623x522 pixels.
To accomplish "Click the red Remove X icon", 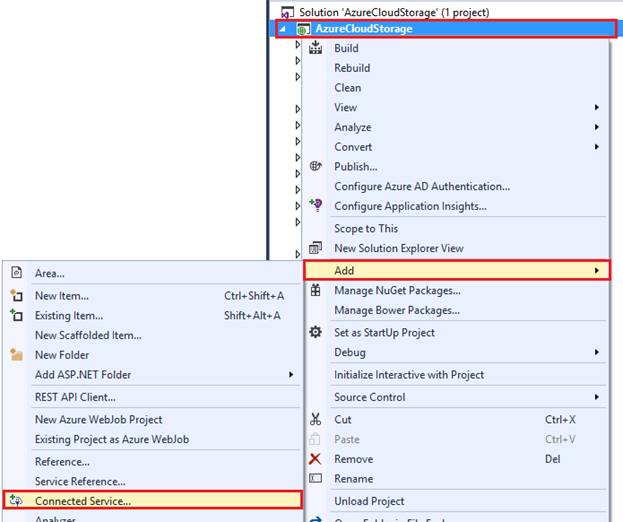I will pos(315,459).
